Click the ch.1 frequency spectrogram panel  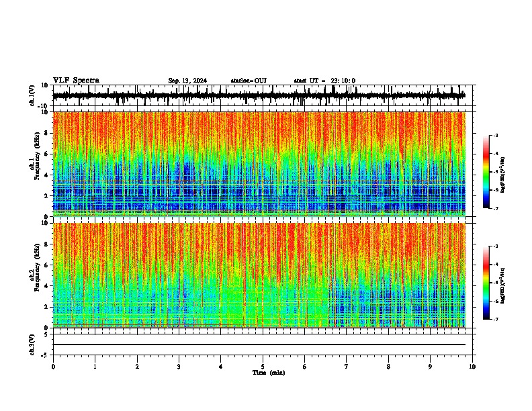pos(259,164)
